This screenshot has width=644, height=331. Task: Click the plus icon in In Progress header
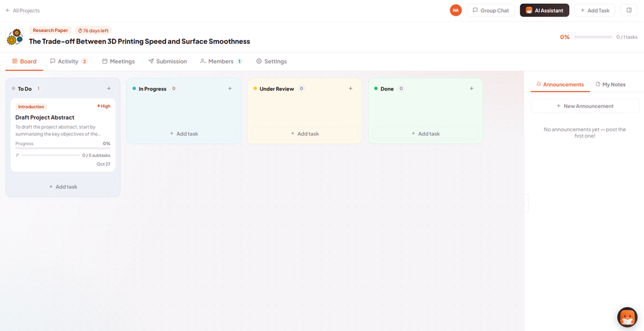tap(230, 89)
